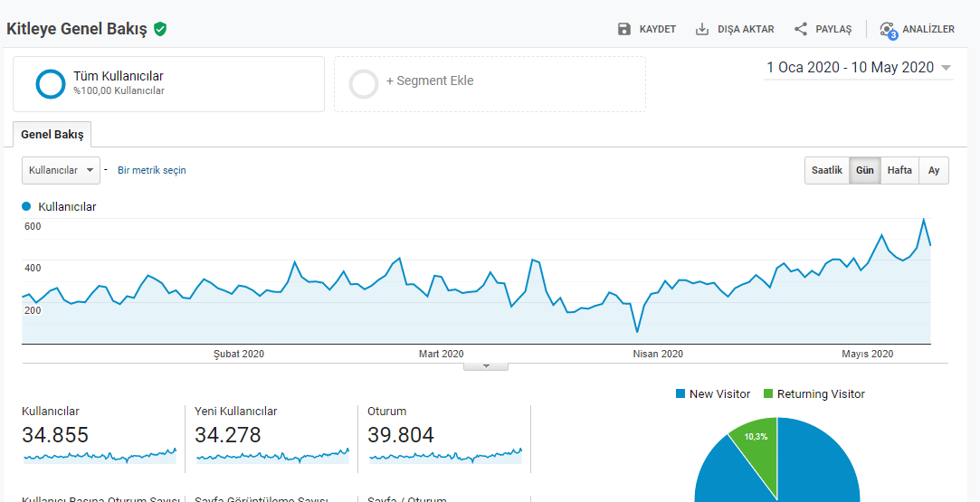The width and height of the screenshot is (980, 502).
Task: Save the report with KAYDET
Action: 658,29
